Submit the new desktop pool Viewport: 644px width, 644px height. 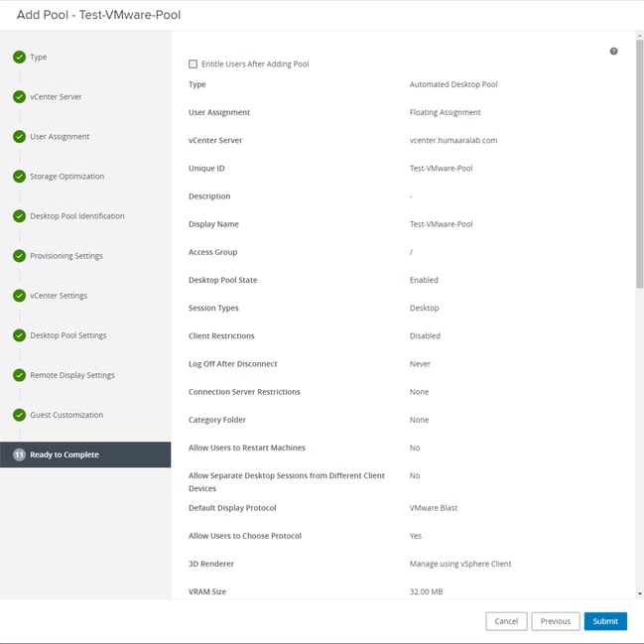coord(605,621)
